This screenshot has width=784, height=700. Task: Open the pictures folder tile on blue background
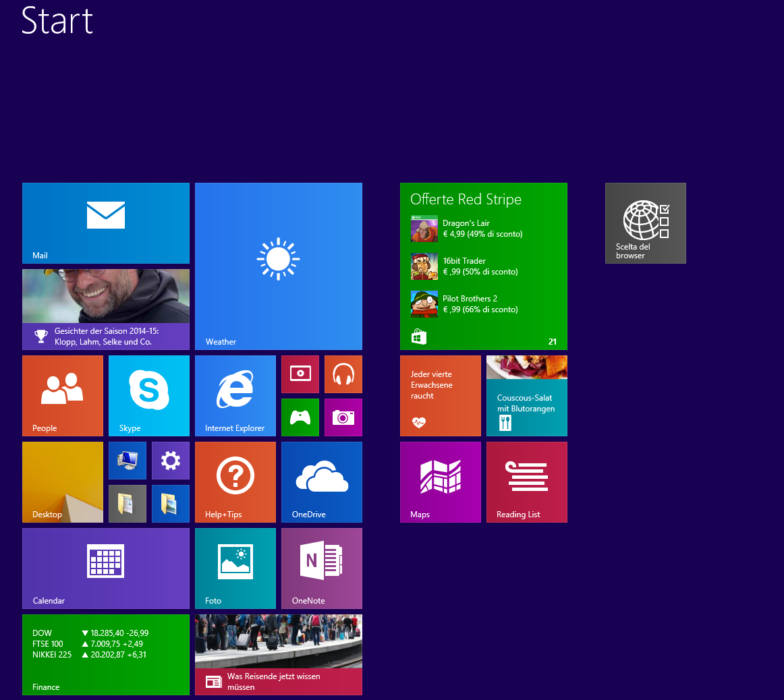tap(171, 504)
